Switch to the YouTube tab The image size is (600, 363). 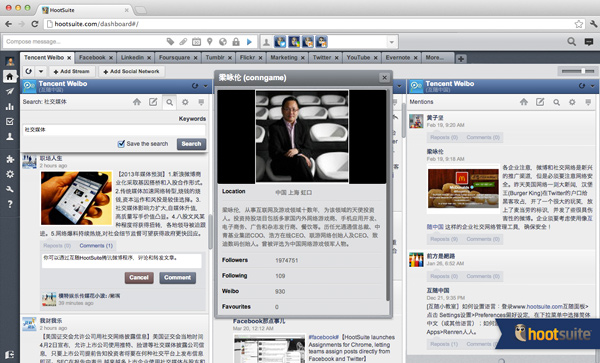point(358,57)
